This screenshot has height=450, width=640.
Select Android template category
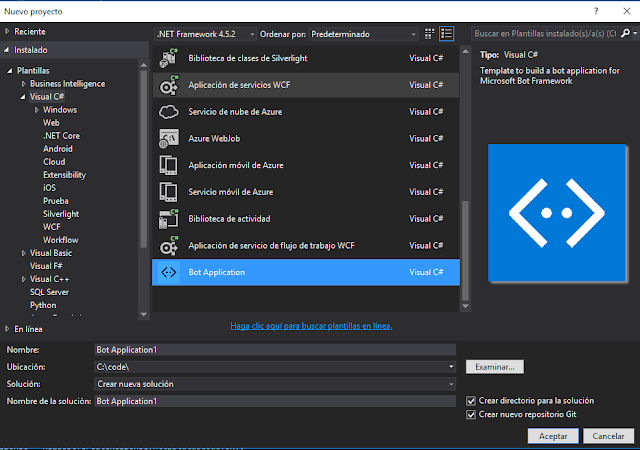tap(58, 149)
